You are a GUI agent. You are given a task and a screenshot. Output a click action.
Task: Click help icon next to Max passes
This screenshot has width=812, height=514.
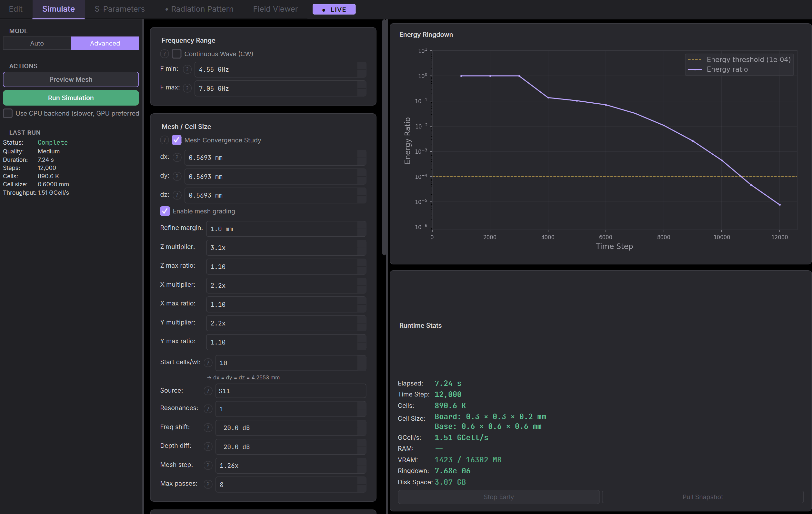tap(208, 484)
